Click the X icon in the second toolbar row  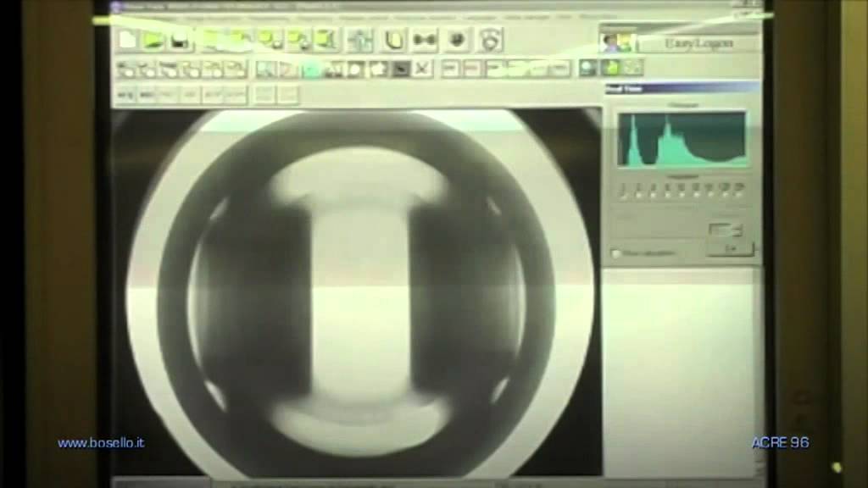(x=422, y=69)
